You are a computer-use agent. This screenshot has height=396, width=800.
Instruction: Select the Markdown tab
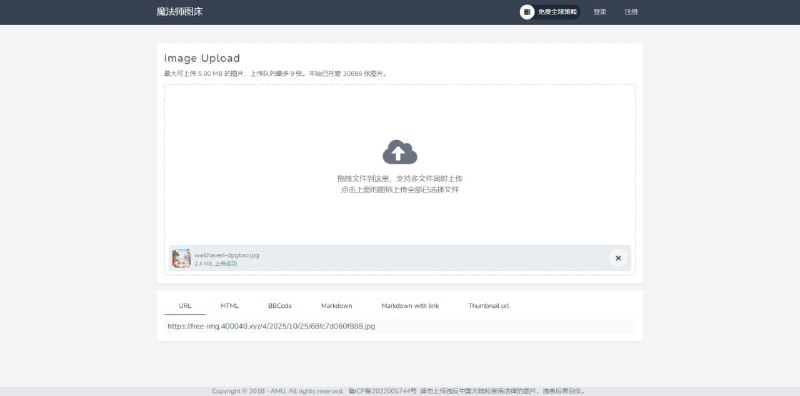336,306
